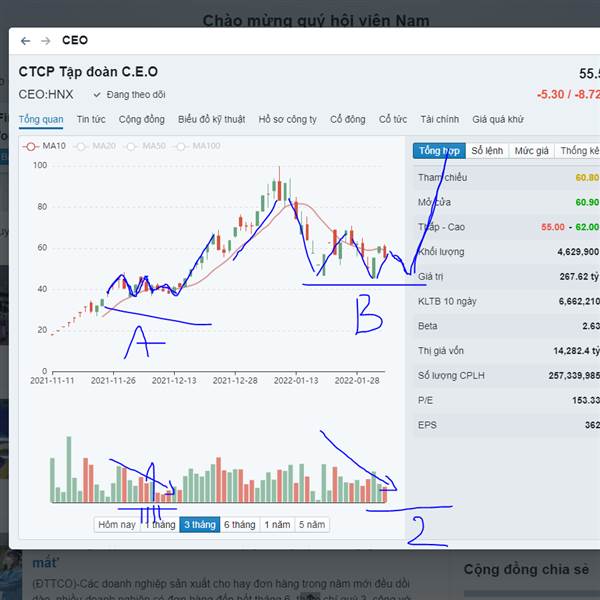The width and height of the screenshot is (600, 600).
Task: Open the Tổng quan tab
Action: click(41, 119)
